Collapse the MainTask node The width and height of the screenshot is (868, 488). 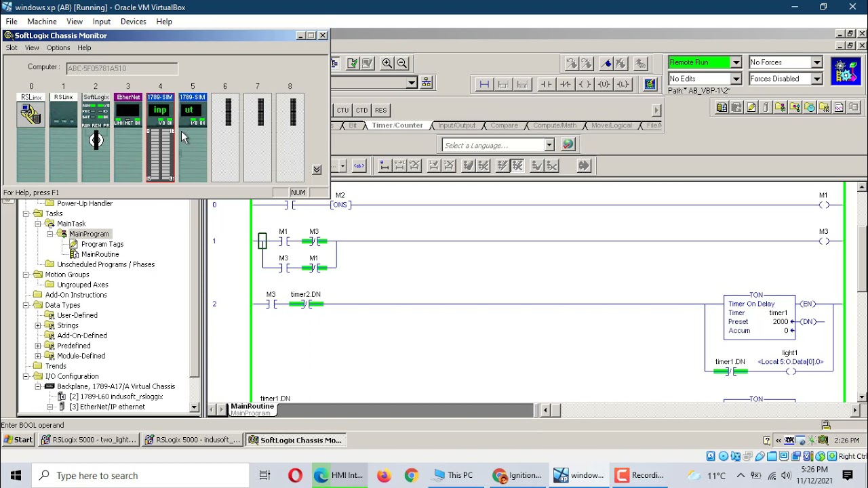click(38, 224)
